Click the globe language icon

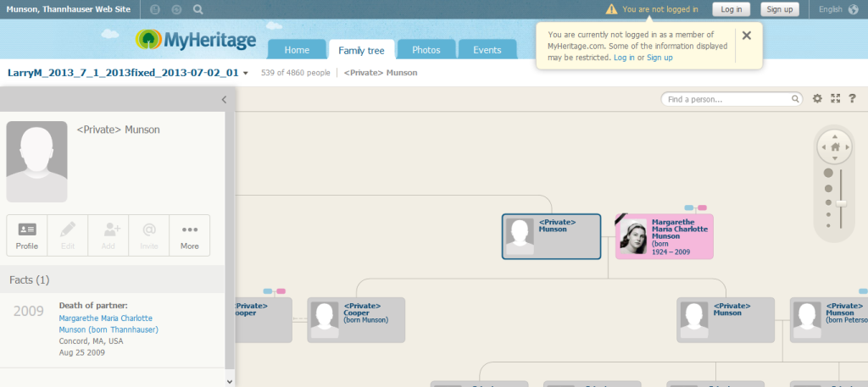tap(853, 9)
